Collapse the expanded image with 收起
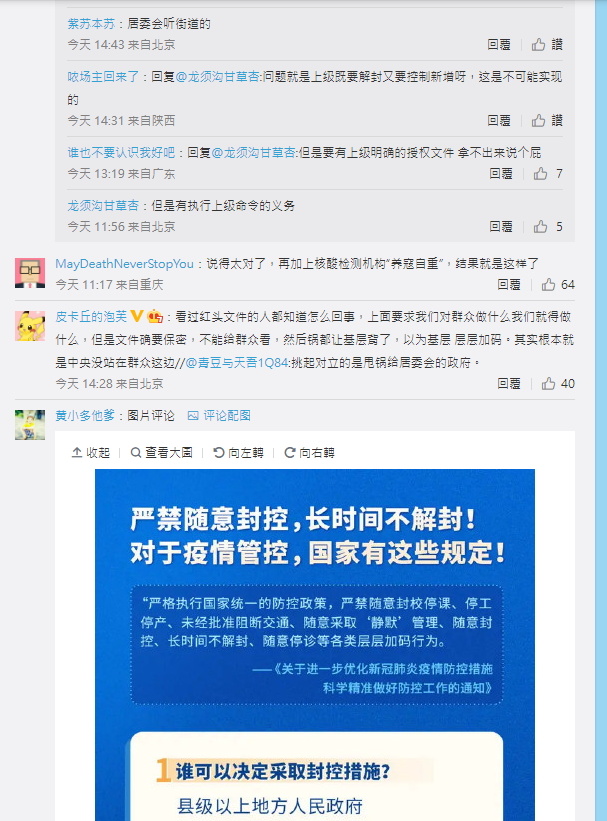This screenshot has width=607, height=821. coord(91,452)
